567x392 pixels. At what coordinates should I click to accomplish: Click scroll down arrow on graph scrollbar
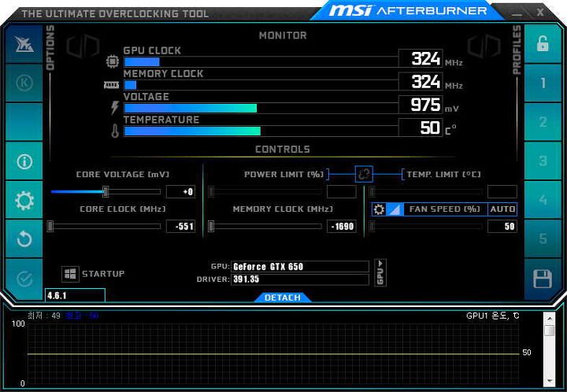point(550,381)
